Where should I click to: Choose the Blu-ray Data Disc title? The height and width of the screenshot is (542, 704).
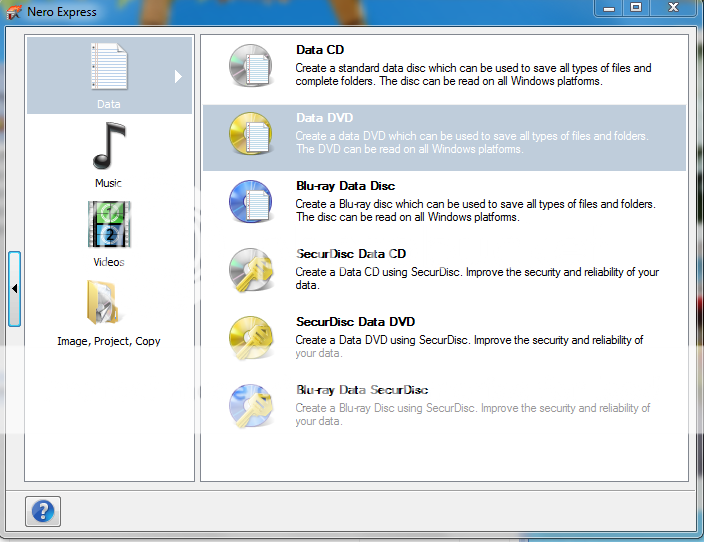345,186
